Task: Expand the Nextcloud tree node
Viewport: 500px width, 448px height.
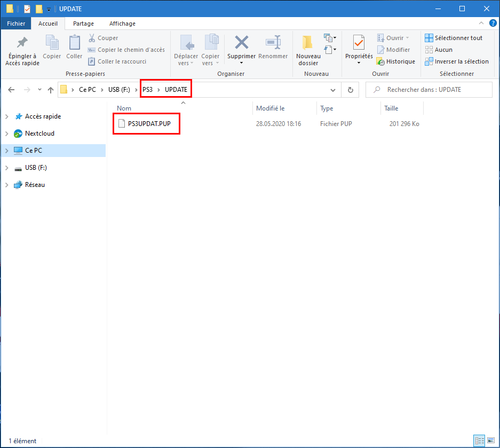Action: click(7, 133)
